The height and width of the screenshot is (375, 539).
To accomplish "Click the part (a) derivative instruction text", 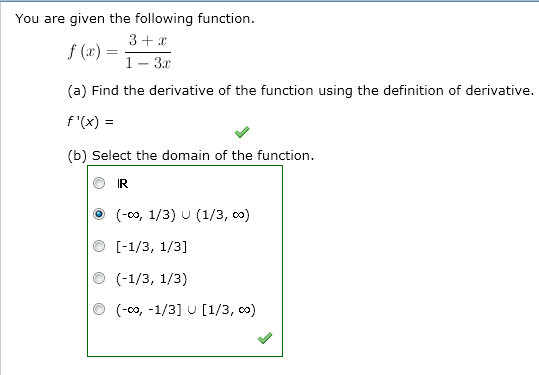I will click(301, 91).
